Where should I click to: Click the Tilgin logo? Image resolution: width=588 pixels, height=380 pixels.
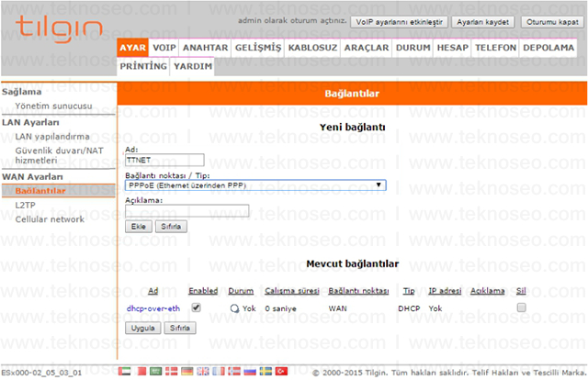[x=59, y=28]
